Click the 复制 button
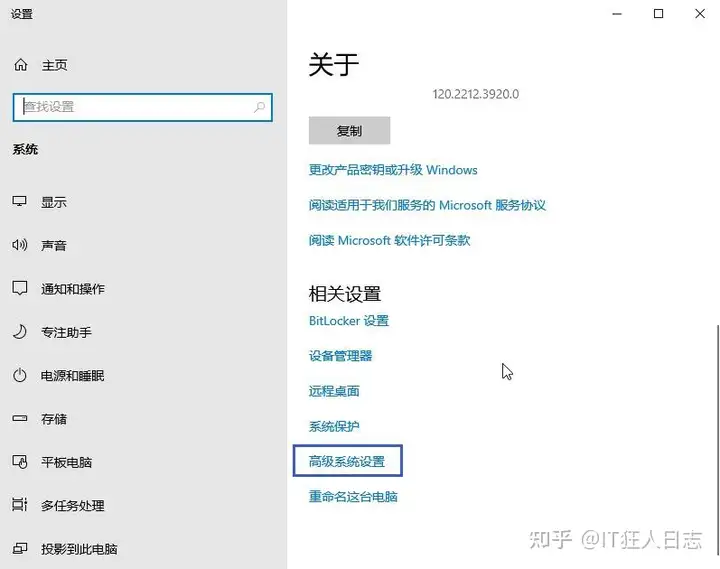720x569 pixels. pos(349,130)
